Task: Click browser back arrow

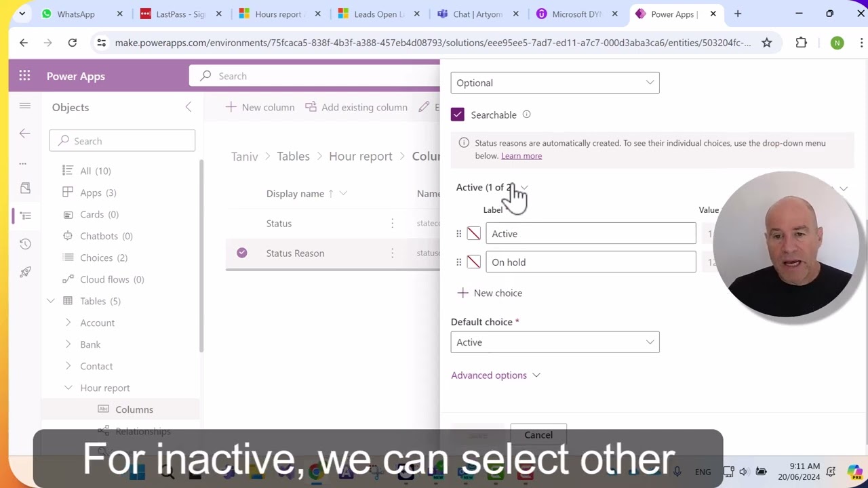Action: coord(24,43)
